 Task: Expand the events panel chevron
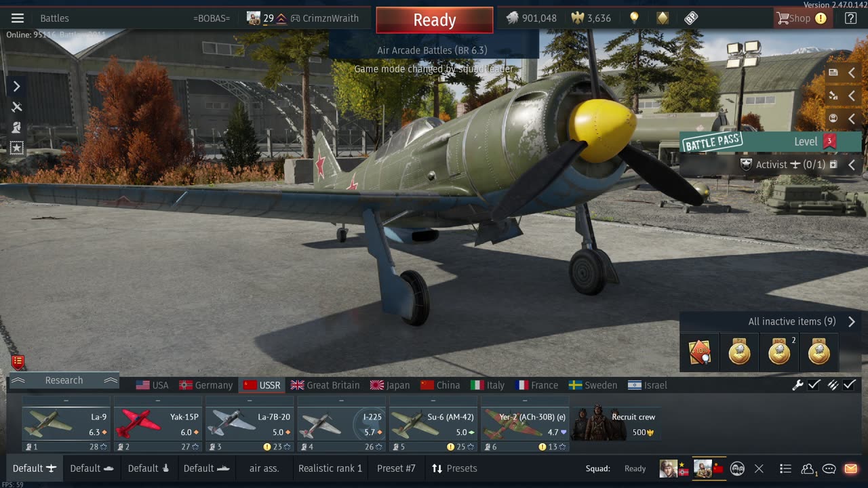pos(852,96)
